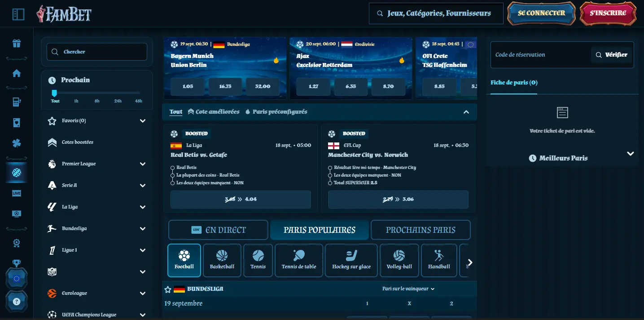Show more sports with the right arrow
Viewport: 644px width, 320px height.
pyautogui.click(x=470, y=262)
